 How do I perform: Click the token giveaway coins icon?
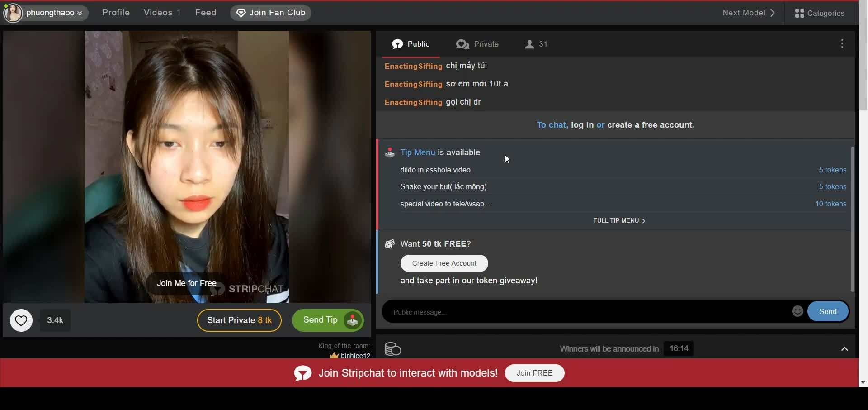pyautogui.click(x=393, y=349)
